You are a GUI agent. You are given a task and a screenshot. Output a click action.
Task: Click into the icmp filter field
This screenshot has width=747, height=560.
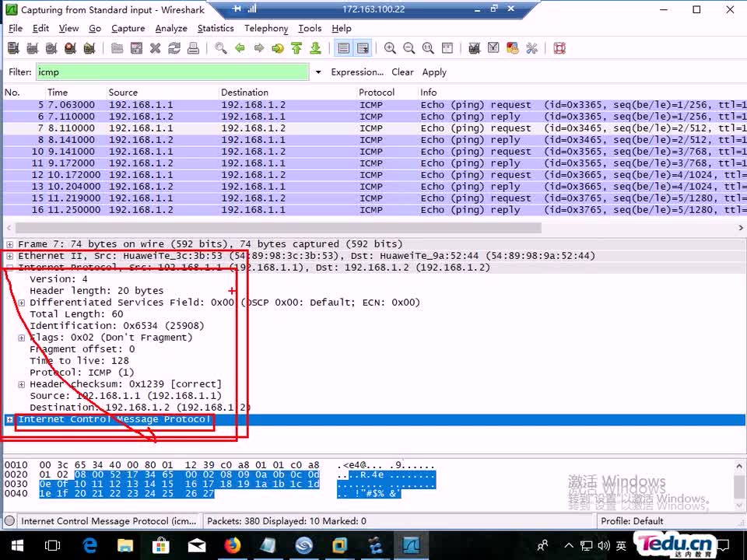[x=173, y=72]
